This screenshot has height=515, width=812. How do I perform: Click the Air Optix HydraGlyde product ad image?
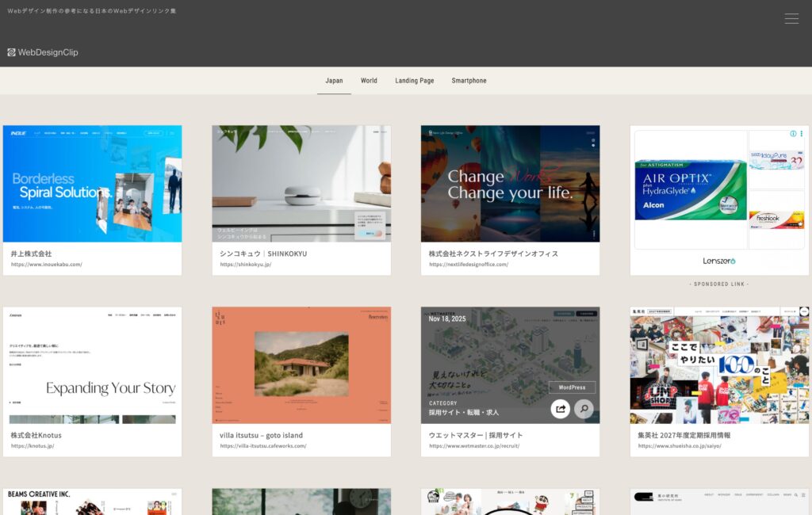[689, 190]
